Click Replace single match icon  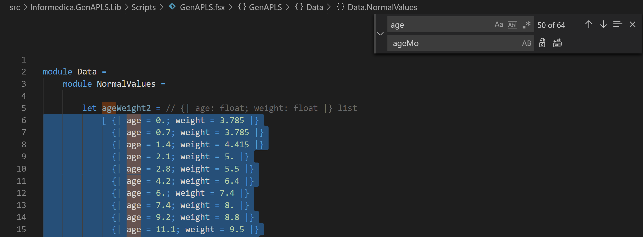click(x=542, y=43)
